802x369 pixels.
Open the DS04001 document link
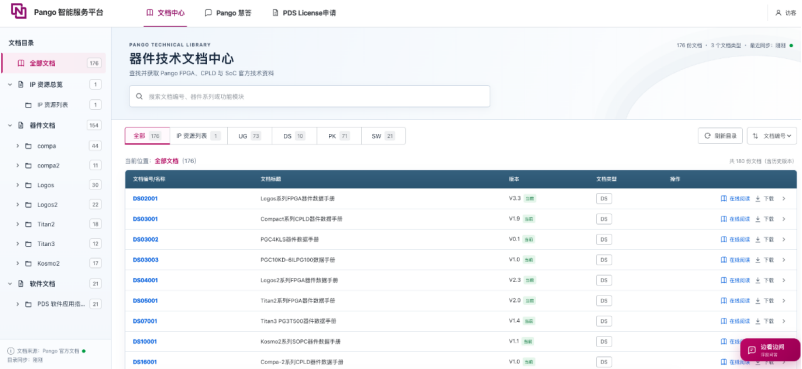click(145, 280)
